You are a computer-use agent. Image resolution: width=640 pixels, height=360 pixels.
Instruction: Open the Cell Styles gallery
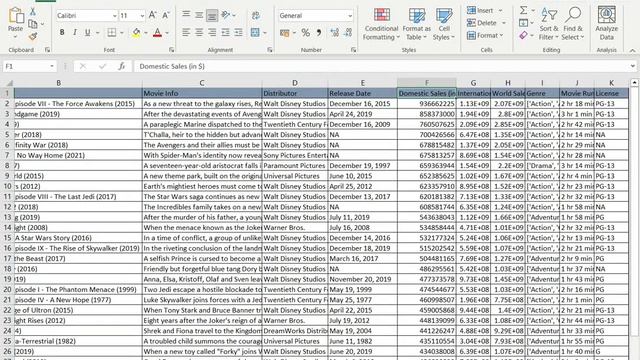[444, 24]
